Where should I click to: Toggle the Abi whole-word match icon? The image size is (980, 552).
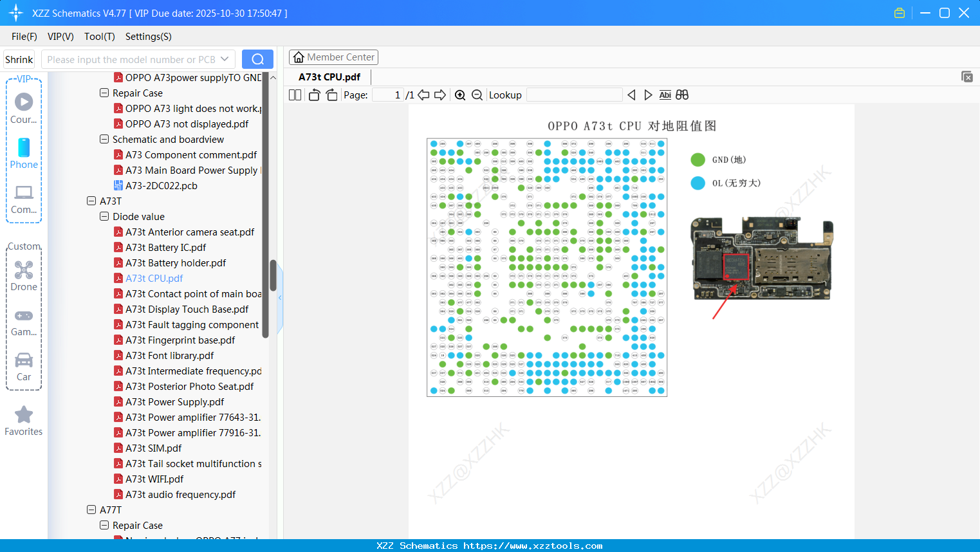[x=665, y=95]
